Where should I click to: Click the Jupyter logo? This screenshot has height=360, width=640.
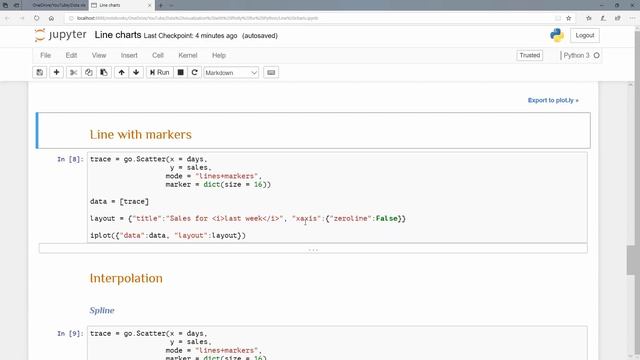click(x=61, y=35)
